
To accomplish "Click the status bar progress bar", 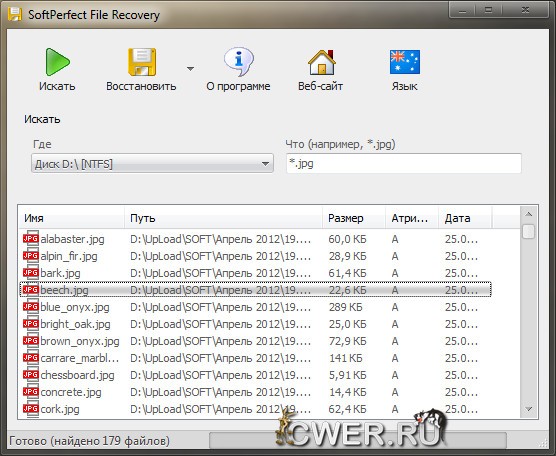I will point(357,440).
